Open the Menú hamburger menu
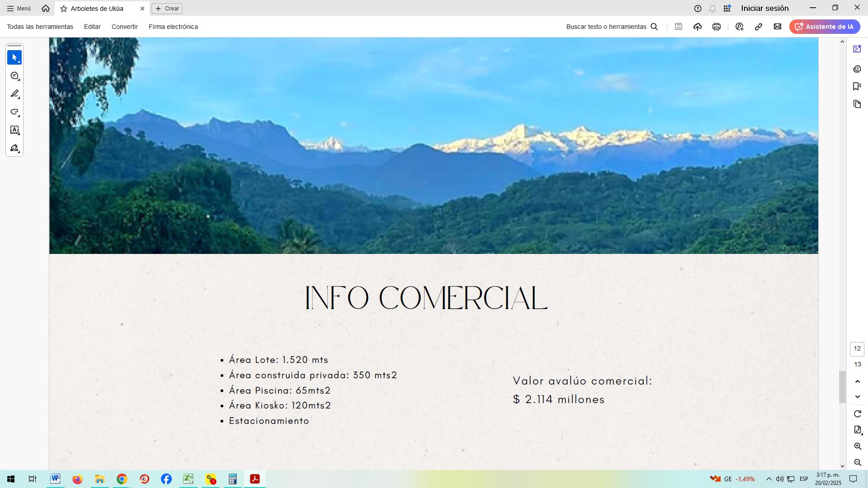 coord(19,9)
